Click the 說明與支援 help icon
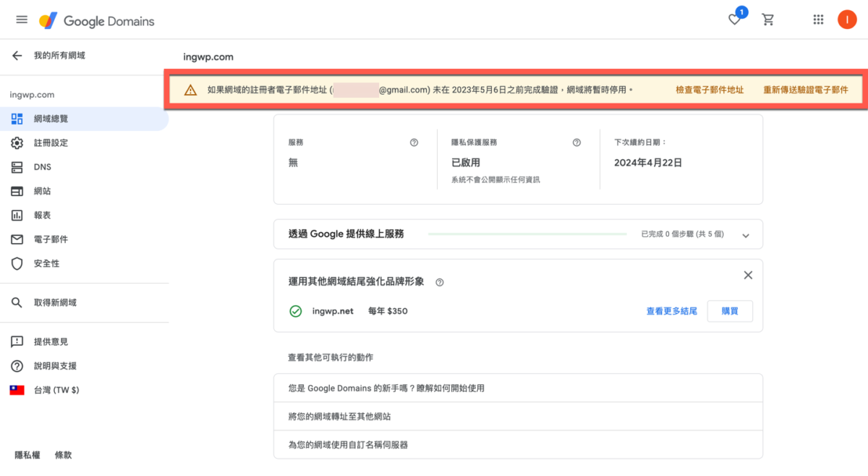The height and width of the screenshot is (476, 868). 17,366
